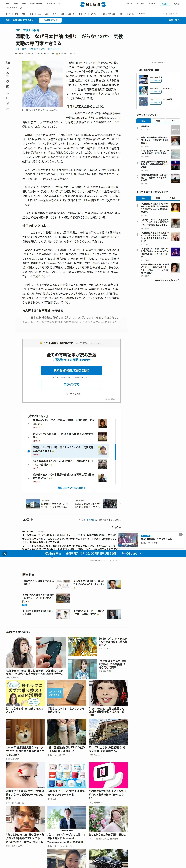
Task: Open the interviewee portrait photo in the article
Action: (43, 84)
